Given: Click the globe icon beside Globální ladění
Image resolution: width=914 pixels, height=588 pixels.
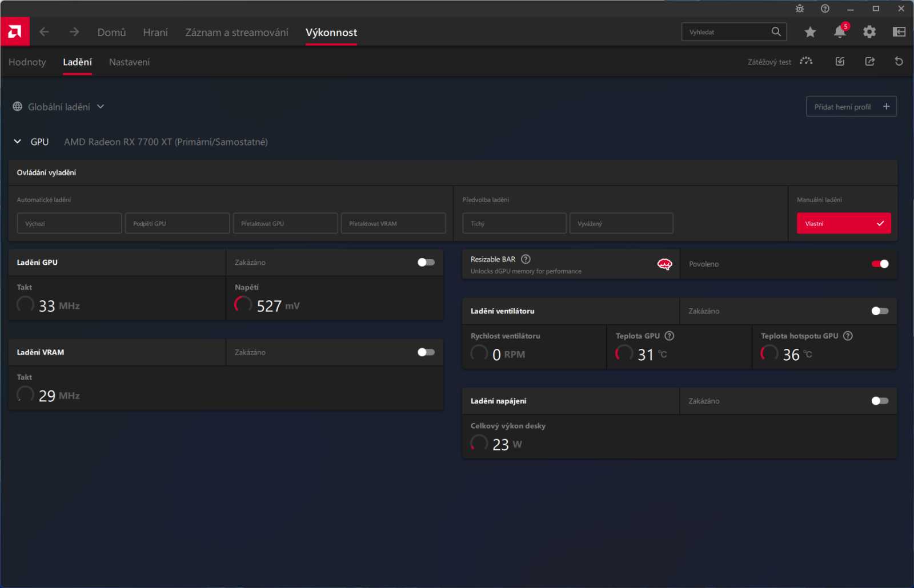Looking at the screenshot, I should [x=18, y=107].
